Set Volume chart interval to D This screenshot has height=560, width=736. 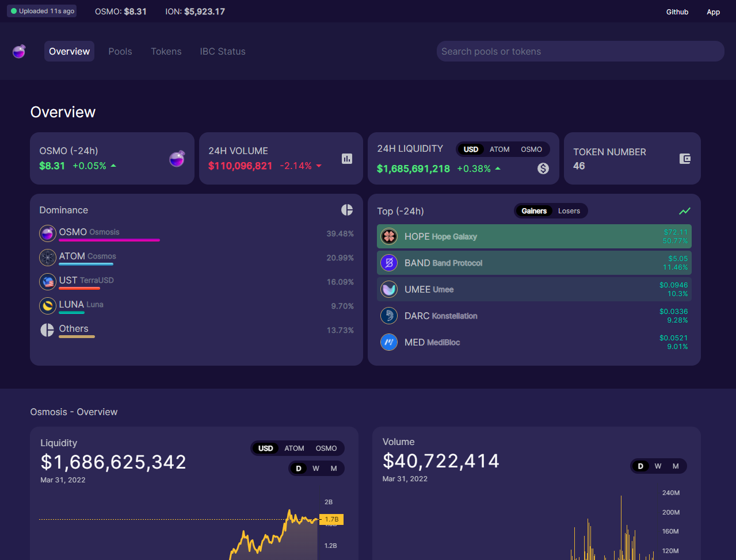coord(640,466)
